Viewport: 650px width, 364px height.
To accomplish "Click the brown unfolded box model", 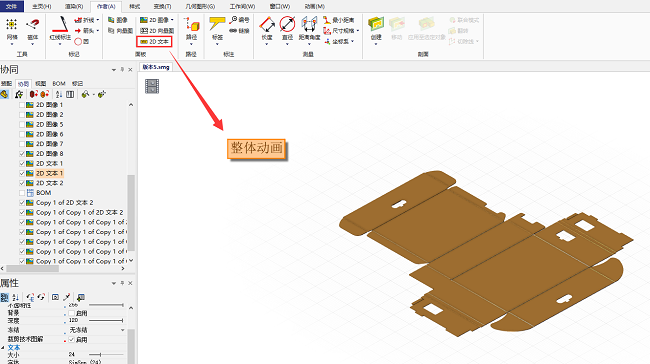I will (x=485, y=253).
